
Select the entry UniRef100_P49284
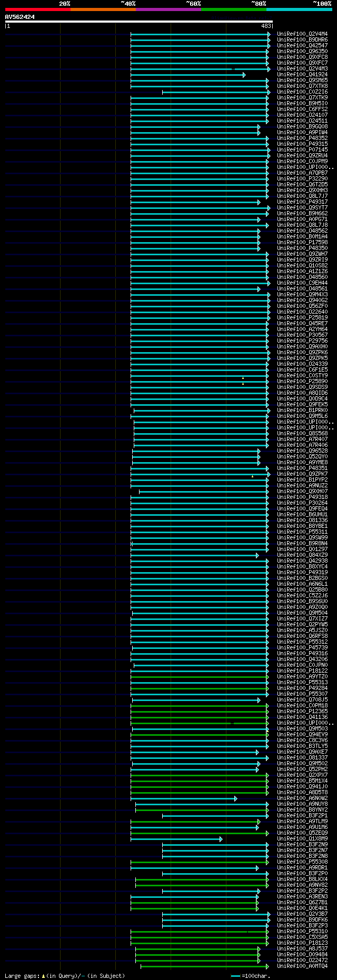point(302,688)
